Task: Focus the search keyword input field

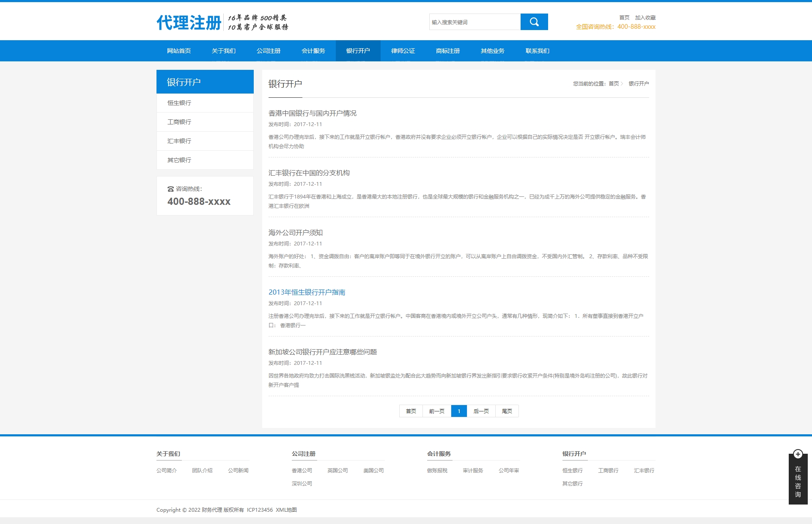Action: [475, 22]
